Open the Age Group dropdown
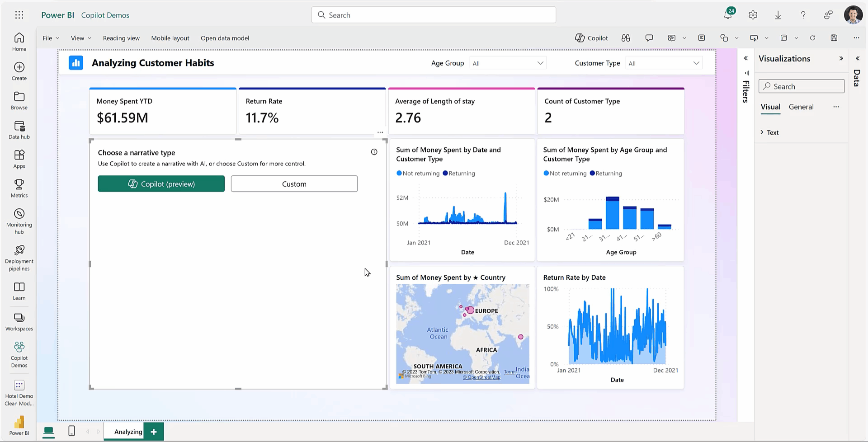Viewport: 868px width, 442px height. (508, 63)
